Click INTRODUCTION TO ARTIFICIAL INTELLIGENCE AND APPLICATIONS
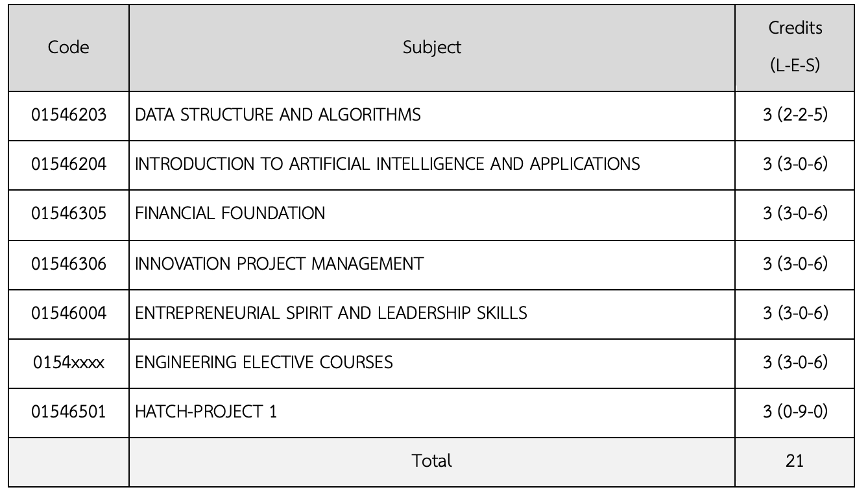The image size is (868, 494). [x=387, y=165]
